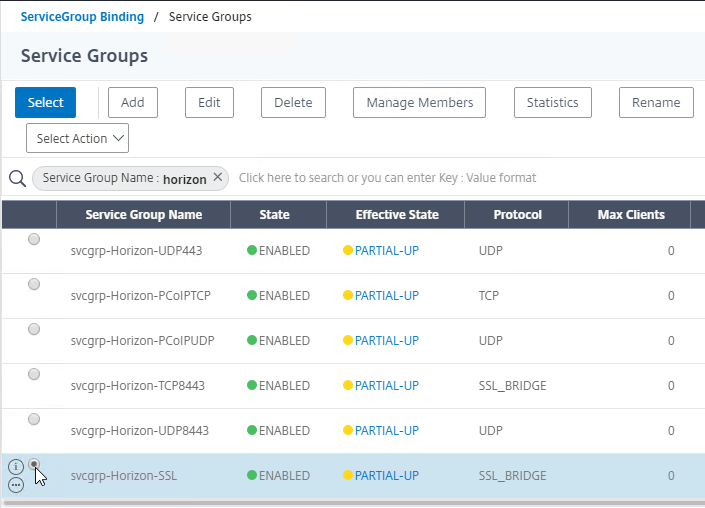Click TCP protocol in svcgrp-Horizon-PCoIPTCP row

coord(489,295)
